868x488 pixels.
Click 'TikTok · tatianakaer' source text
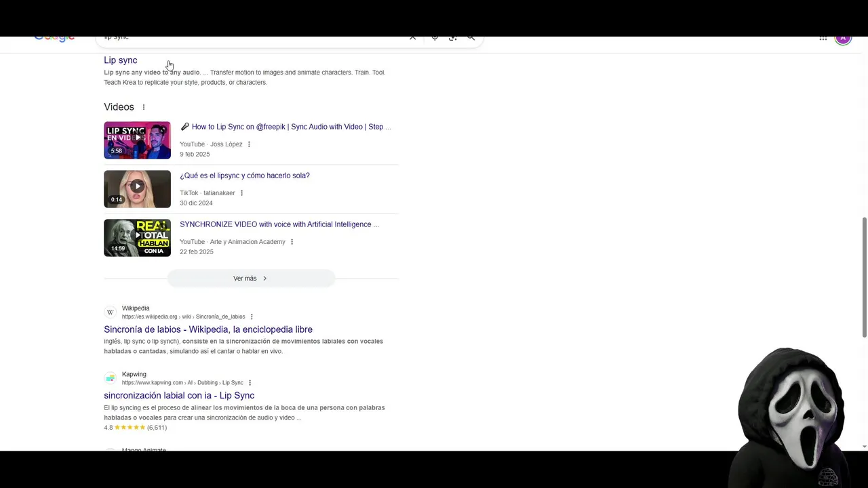[x=208, y=193]
